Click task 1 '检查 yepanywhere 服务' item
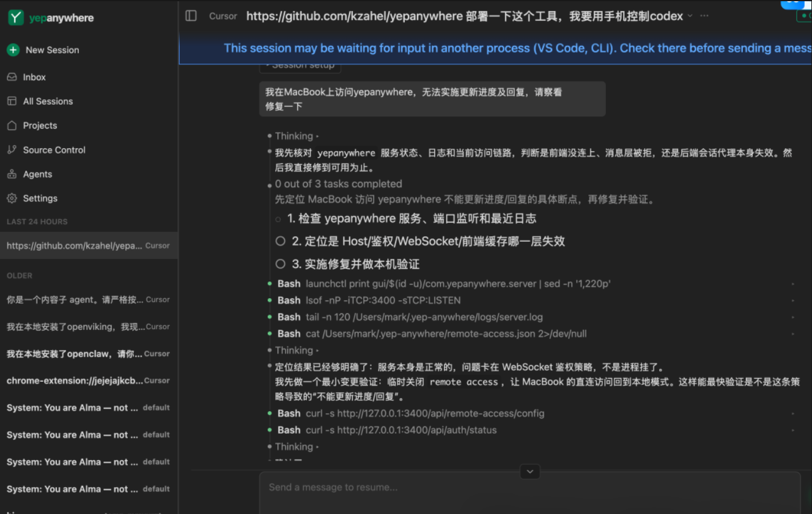The image size is (812, 514). point(406,218)
